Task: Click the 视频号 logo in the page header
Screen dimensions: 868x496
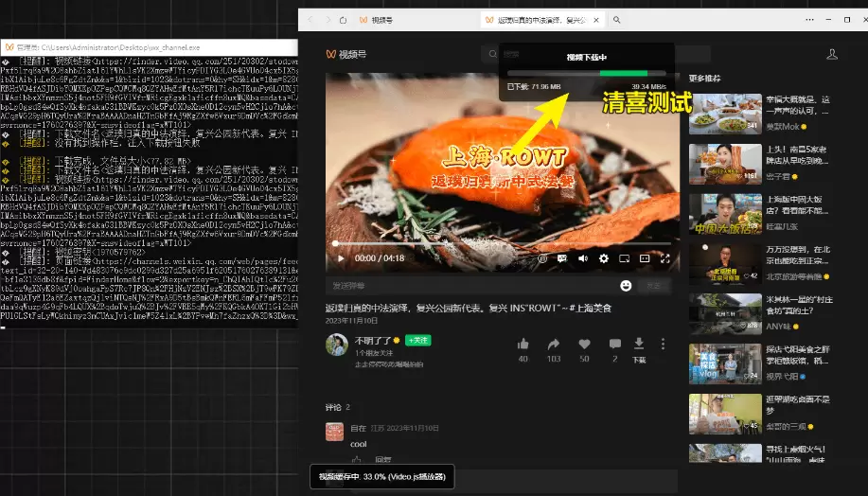Action: tap(346, 54)
